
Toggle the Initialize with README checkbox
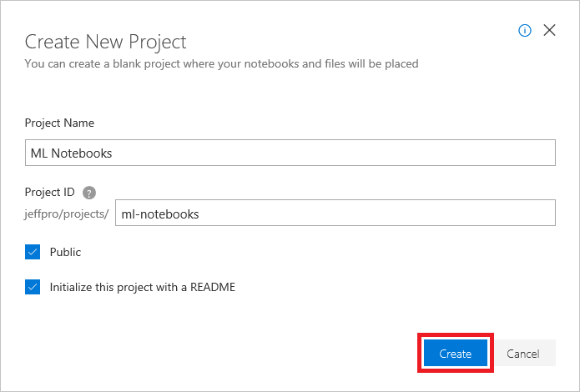[x=33, y=287]
